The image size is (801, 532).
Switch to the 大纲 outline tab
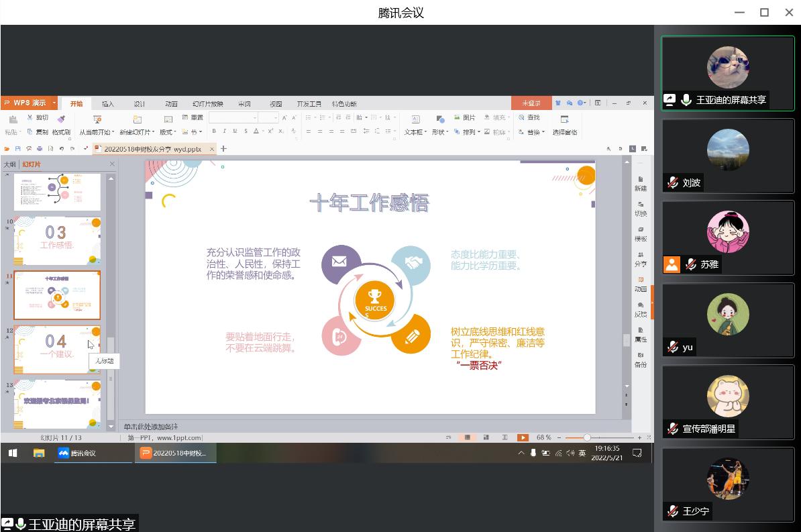(10, 164)
